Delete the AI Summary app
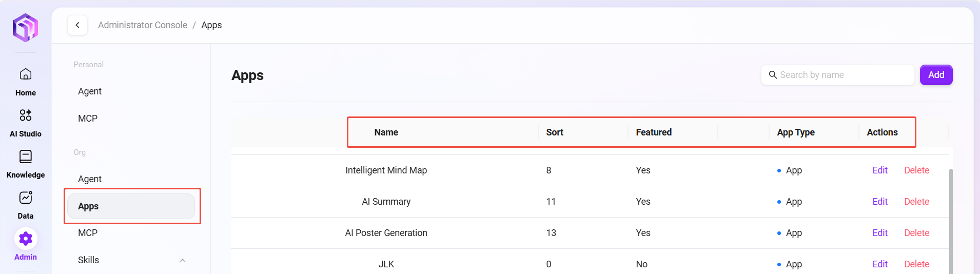 pos(916,202)
